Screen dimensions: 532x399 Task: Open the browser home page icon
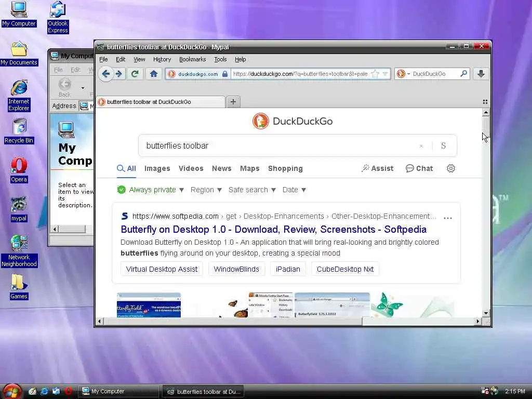[154, 74]
